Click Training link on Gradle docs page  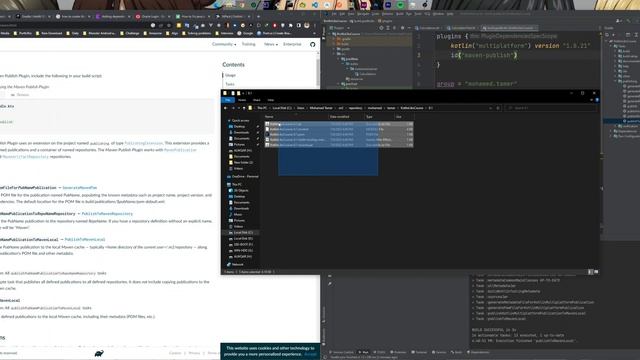point(249,44)
